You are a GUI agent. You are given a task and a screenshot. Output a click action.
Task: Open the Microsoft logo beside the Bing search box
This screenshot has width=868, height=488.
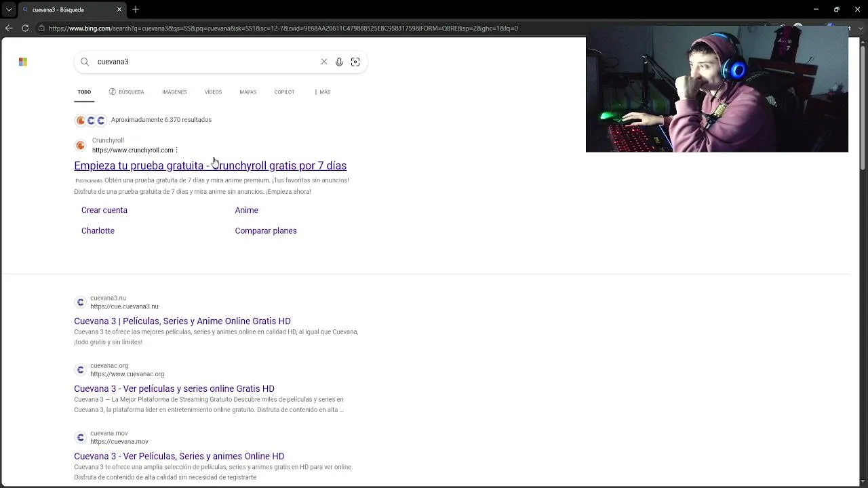(x=23, y=62)
